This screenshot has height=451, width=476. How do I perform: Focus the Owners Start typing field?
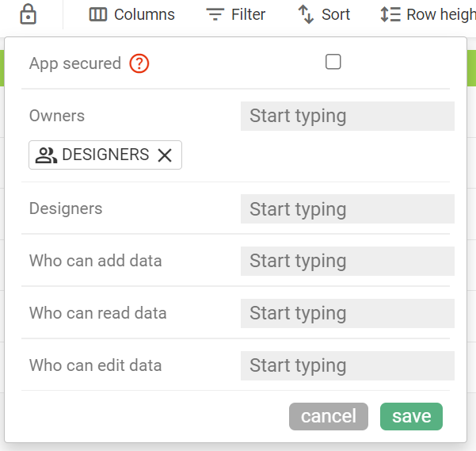tap(347, 116)
